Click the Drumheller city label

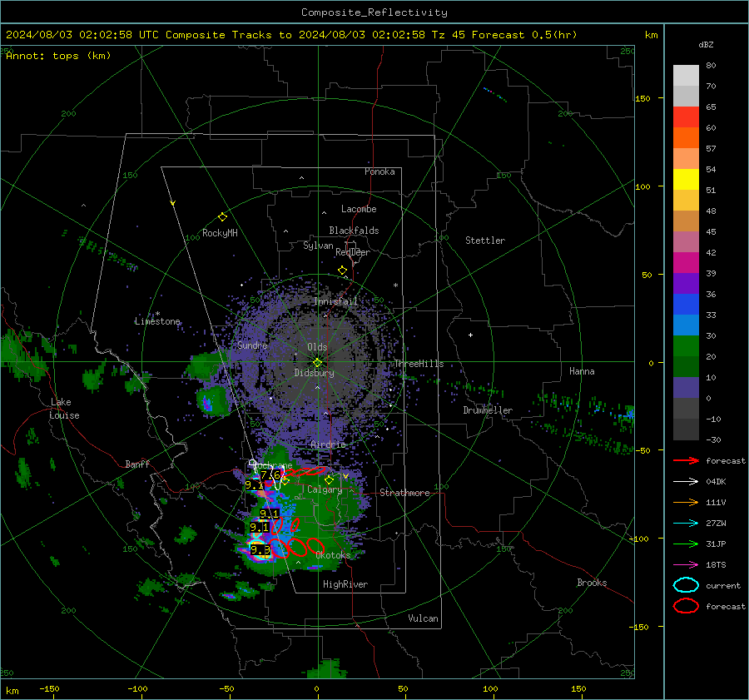pos(488,410)
